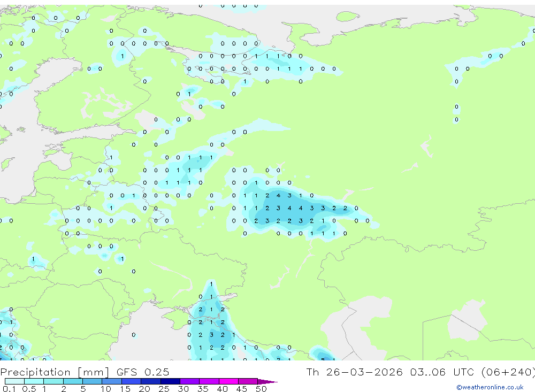This screenshot has width=535, height=392.
Task: Click the 'Precipitation [mm]' title text
Action: point(55,372)
